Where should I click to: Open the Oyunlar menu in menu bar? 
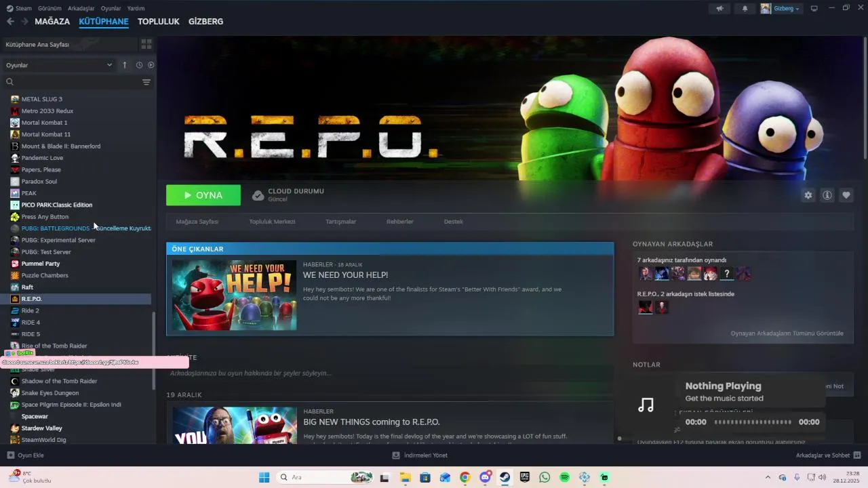tap(111, 8)
